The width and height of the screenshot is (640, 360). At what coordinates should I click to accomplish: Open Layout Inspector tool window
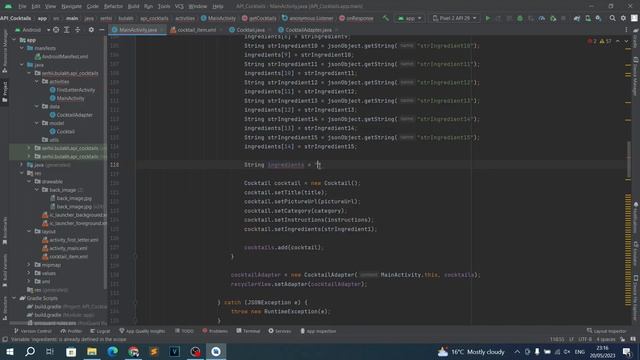point(606,331)
